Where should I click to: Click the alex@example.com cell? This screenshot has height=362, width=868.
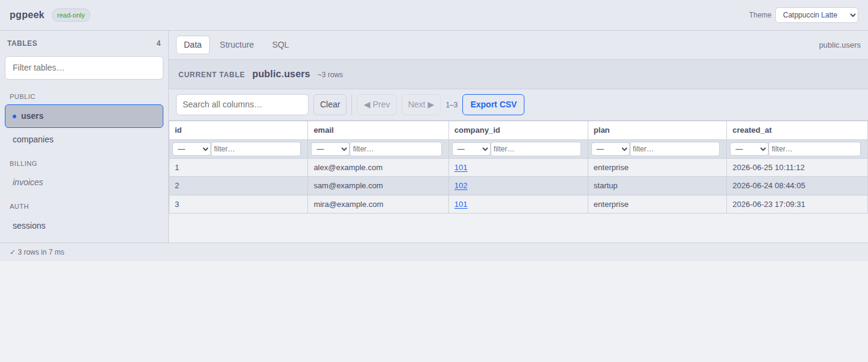click(x=378, y=167)
